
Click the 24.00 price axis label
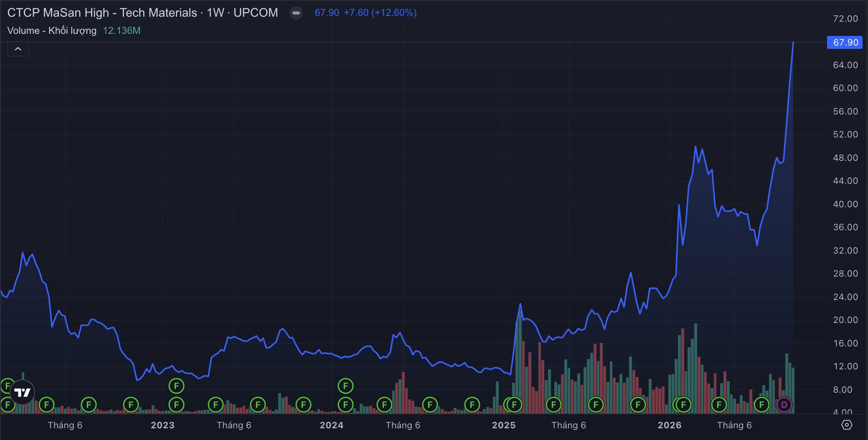click(x=845, y=297)
